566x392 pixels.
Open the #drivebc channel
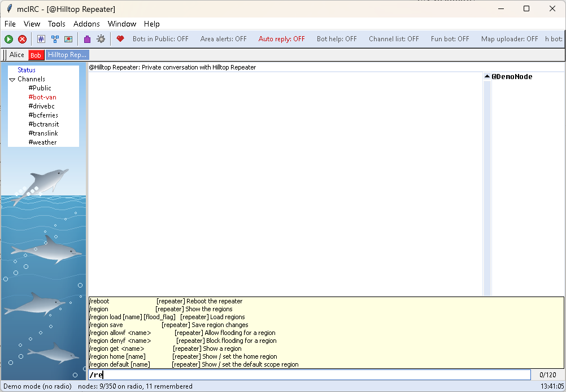[41, 106]
